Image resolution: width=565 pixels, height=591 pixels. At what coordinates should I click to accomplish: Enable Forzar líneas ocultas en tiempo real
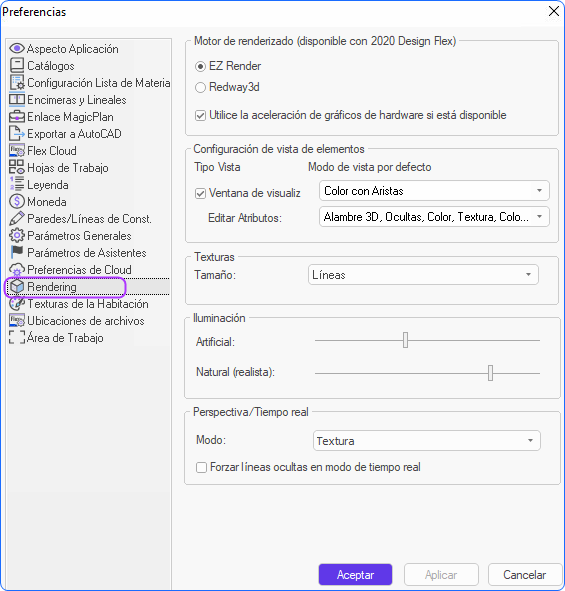pyautogui.click(x=201, y=468)
